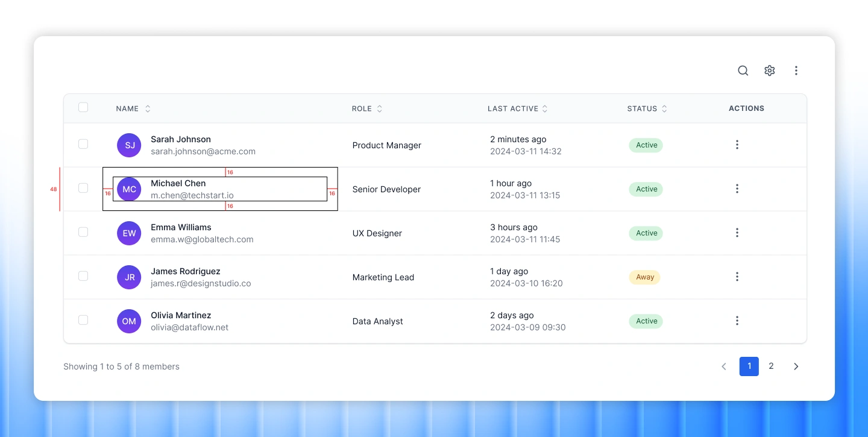Click the previous page arrow

[x=724, y=366]
